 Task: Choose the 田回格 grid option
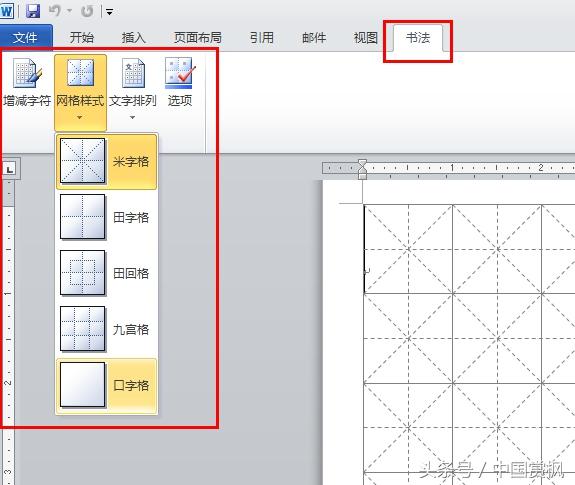(106, 273)
